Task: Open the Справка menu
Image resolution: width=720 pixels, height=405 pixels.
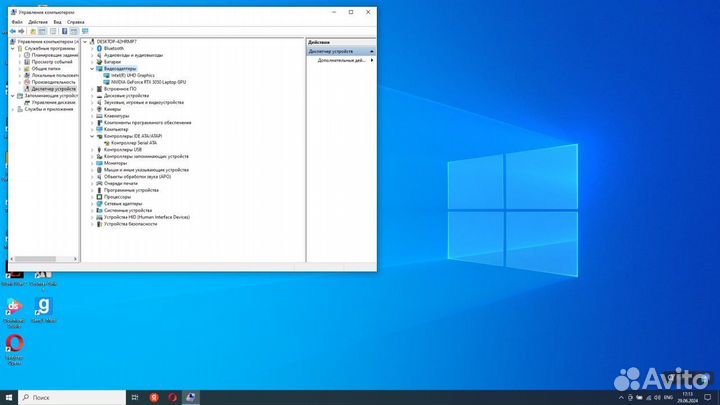Action: pyautogui.click(x=76, y=22)
